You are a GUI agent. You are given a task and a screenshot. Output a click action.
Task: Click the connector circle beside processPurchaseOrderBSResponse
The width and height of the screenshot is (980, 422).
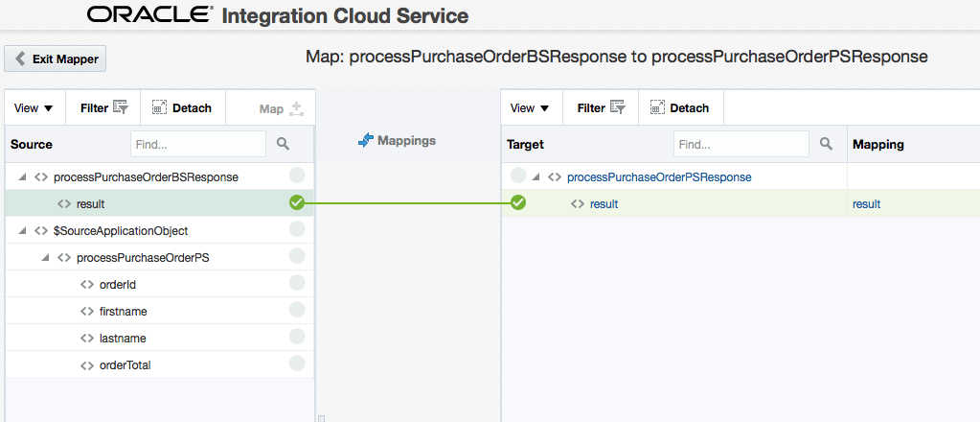[297, 176]
